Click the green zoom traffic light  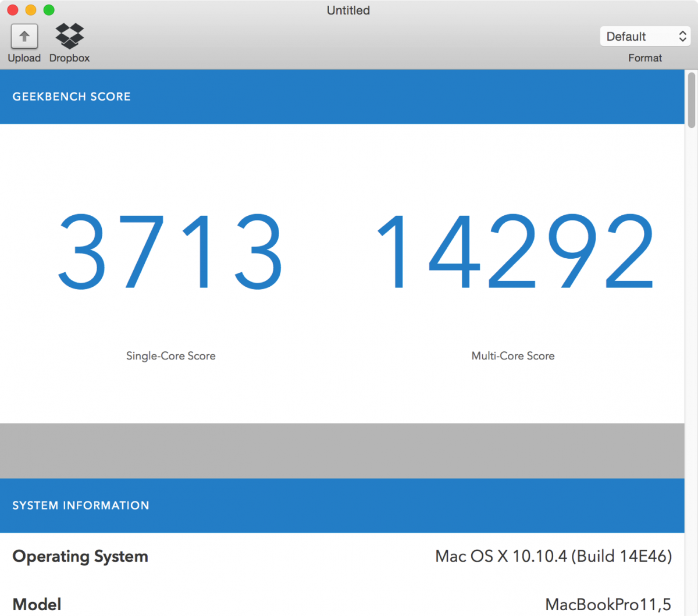coord(48,10)
